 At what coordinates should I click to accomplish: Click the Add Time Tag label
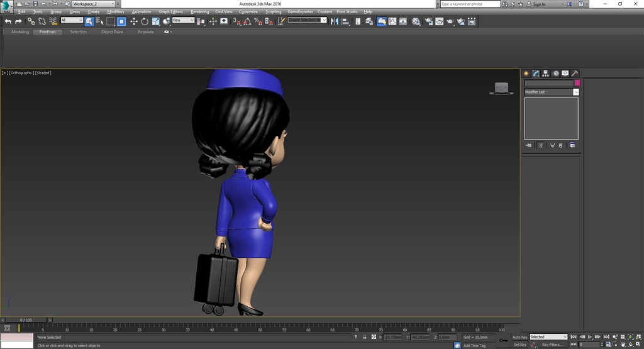(474, 346)
